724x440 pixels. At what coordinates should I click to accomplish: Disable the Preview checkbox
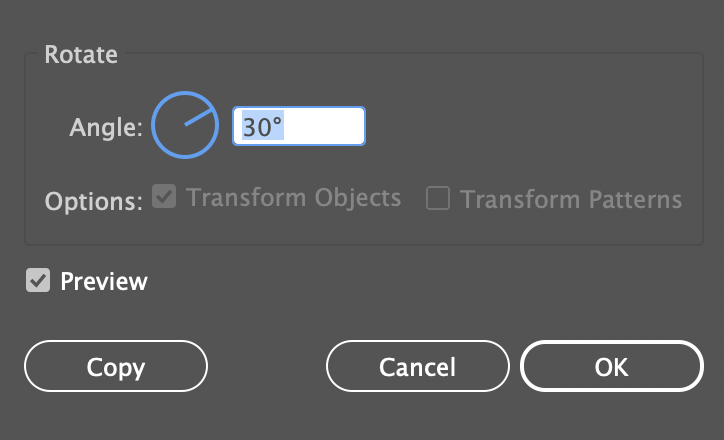click(38, 281)
